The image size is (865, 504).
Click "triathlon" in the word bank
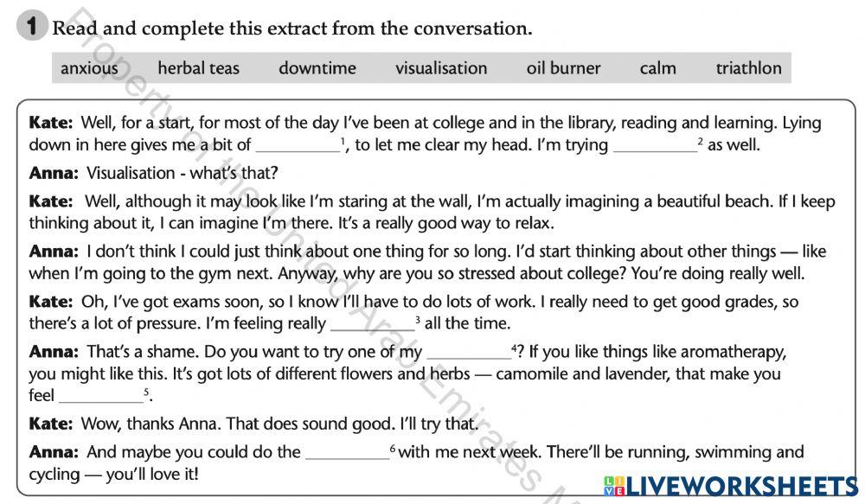coord(748,68)
